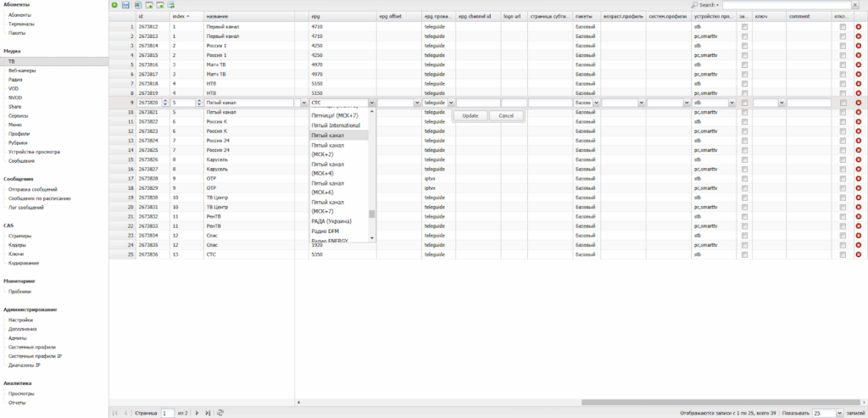The width and height of the screenshot is (868, 418).
Task: Click the save floppy disk icon
Action: coord(125,5)
